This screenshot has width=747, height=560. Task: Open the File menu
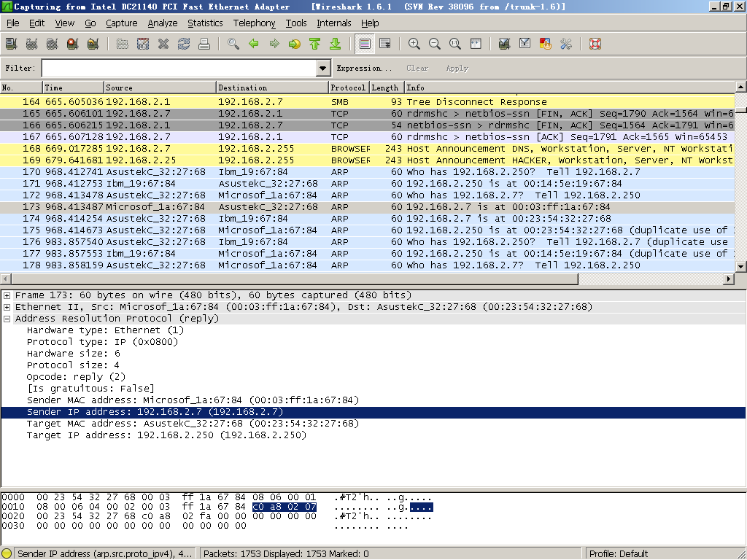[x=13, y=23]
